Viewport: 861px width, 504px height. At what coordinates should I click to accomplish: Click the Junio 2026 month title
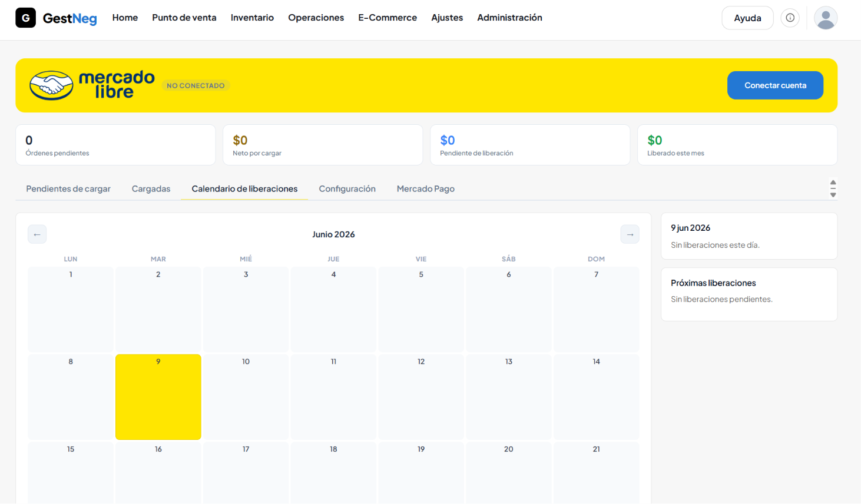point(333,234)
